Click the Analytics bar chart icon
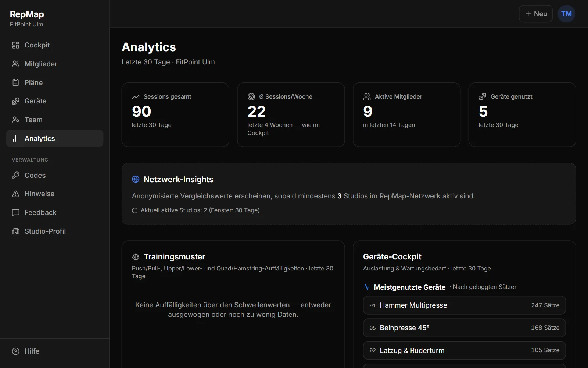Image resolution: width=588 pixels, height=368 pixels. click(15, 138)
